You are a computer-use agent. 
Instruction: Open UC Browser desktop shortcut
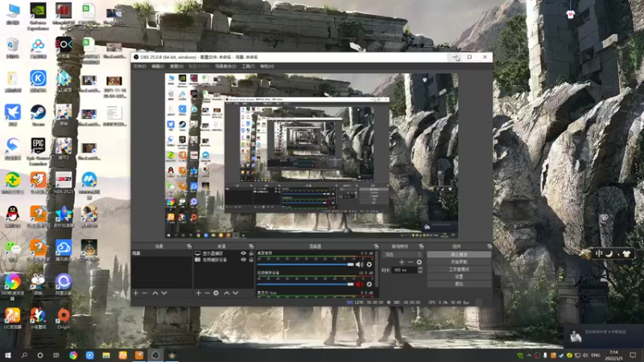13,318
